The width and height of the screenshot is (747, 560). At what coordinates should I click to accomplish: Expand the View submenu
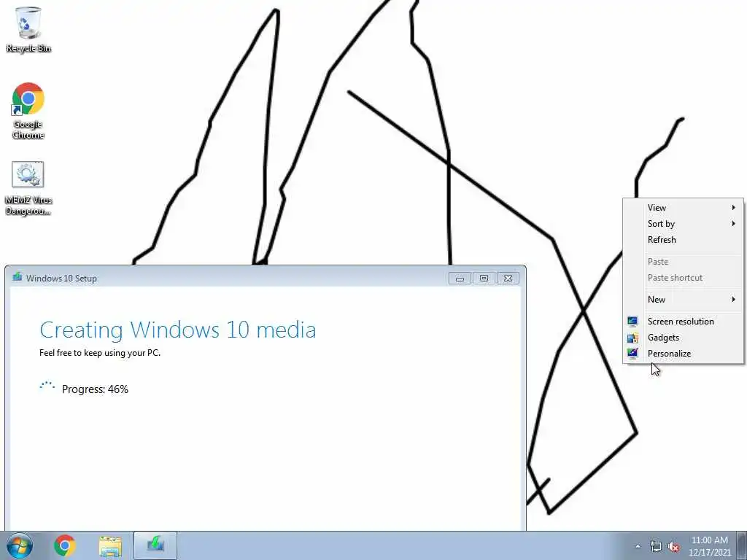pos(683,208)
